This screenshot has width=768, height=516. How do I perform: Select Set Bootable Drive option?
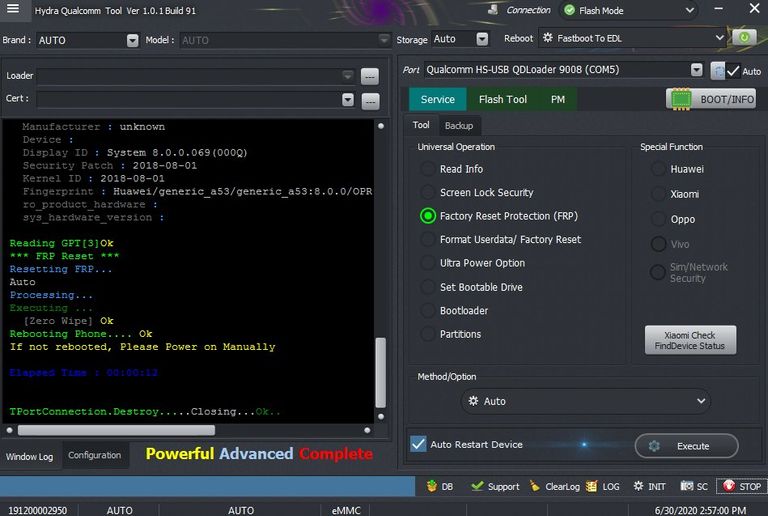point(428,287)
